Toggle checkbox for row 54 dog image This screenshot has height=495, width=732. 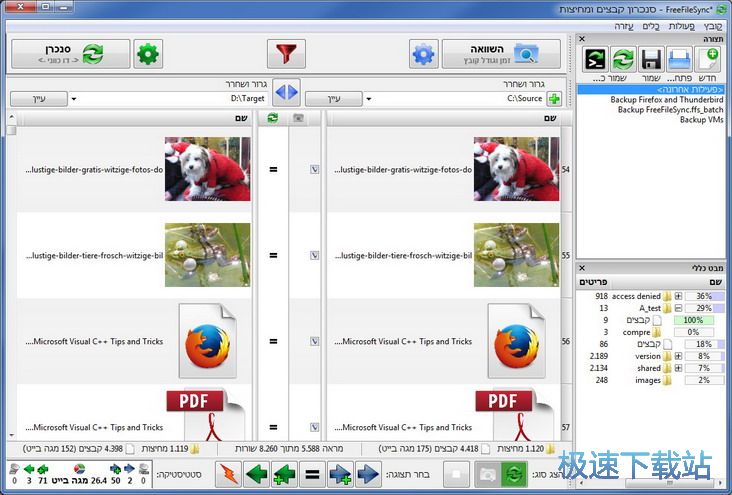(x=314, y=170)
